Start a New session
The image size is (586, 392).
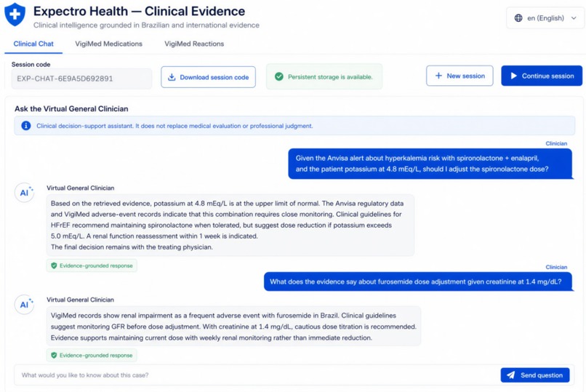coord(459,76)
